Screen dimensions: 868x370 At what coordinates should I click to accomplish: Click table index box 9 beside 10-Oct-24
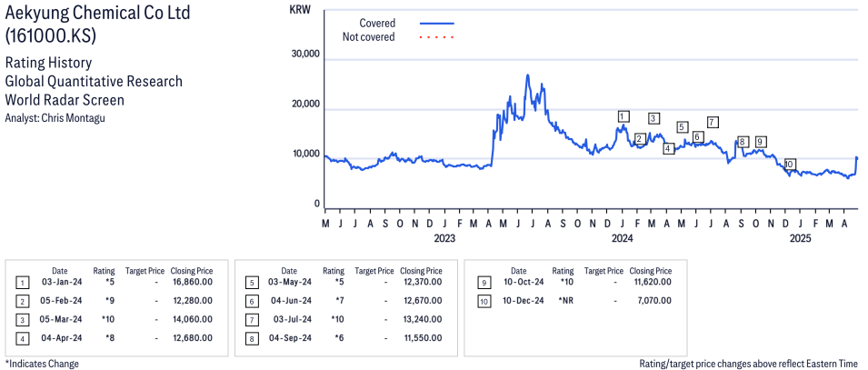point(484,283)
